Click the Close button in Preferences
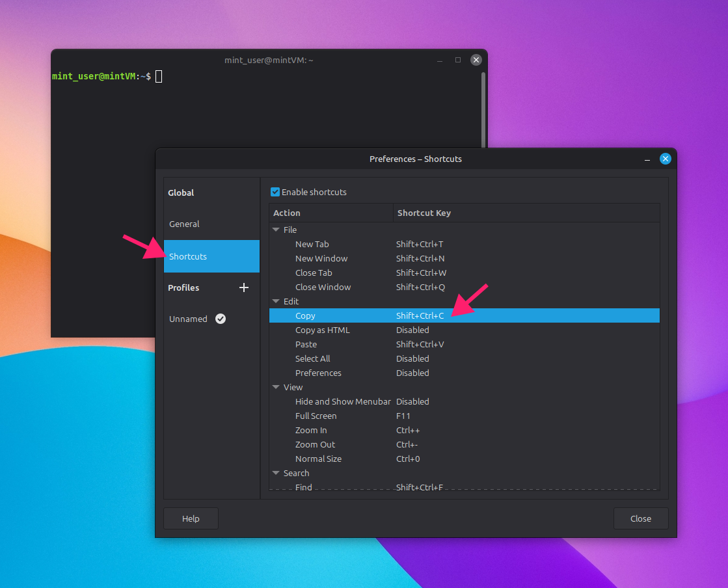This screenshot has height=588, width=728. click(641, 518)
